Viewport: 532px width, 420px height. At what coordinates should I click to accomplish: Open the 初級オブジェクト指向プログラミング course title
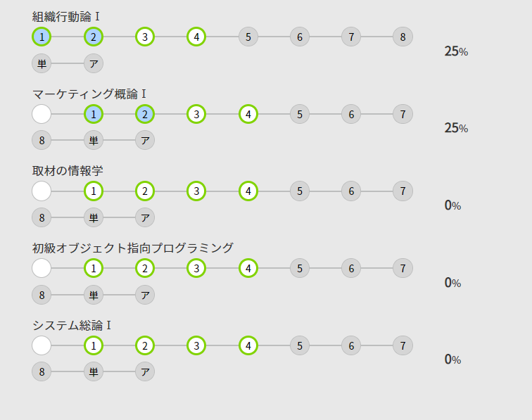[x=133, y=248]
